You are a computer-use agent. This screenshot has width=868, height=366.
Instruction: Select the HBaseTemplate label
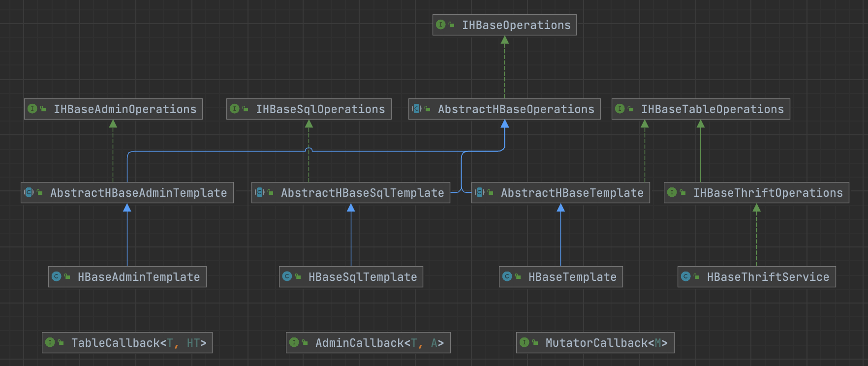572,277
